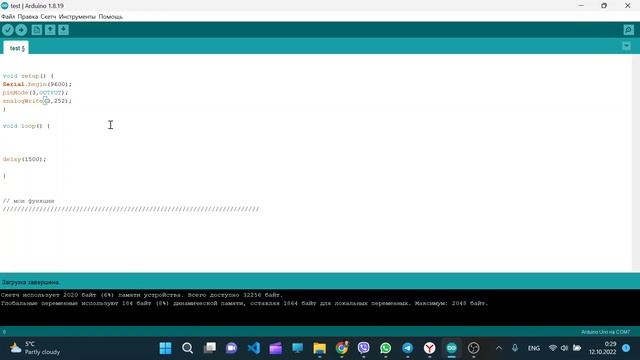The width and height of the screenshot is (640, 360).
Task: Create a new sketch with New icon
Action: 37,30
